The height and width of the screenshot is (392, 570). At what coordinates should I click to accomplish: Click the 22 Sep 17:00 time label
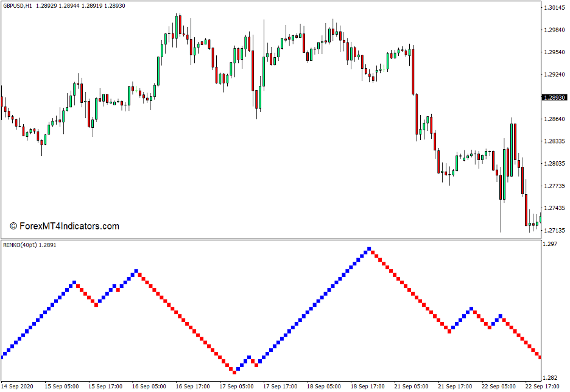[542, 386]
